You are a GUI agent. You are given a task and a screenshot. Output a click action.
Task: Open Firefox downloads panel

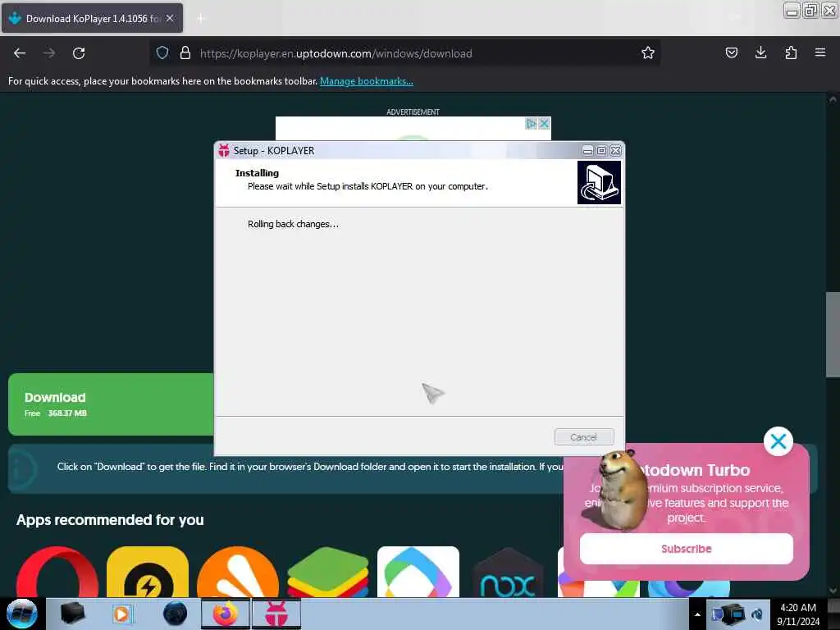[x=760, y=52]
